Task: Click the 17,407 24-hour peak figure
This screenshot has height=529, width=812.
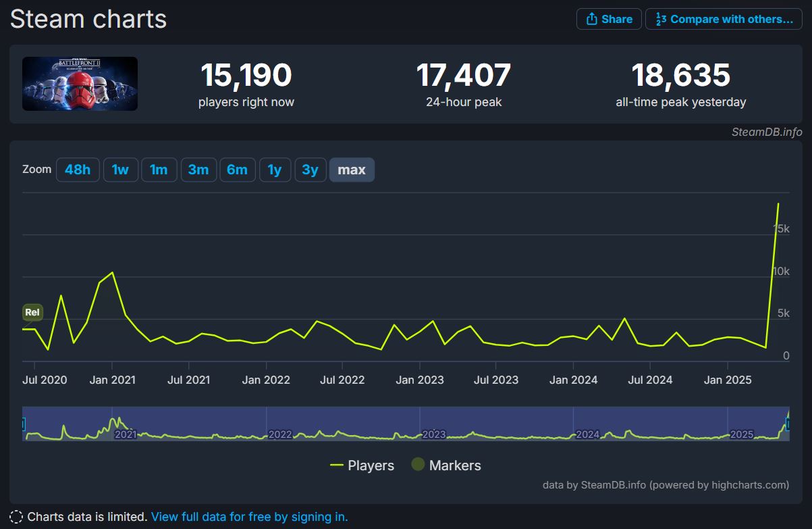Action: point(464,75)
